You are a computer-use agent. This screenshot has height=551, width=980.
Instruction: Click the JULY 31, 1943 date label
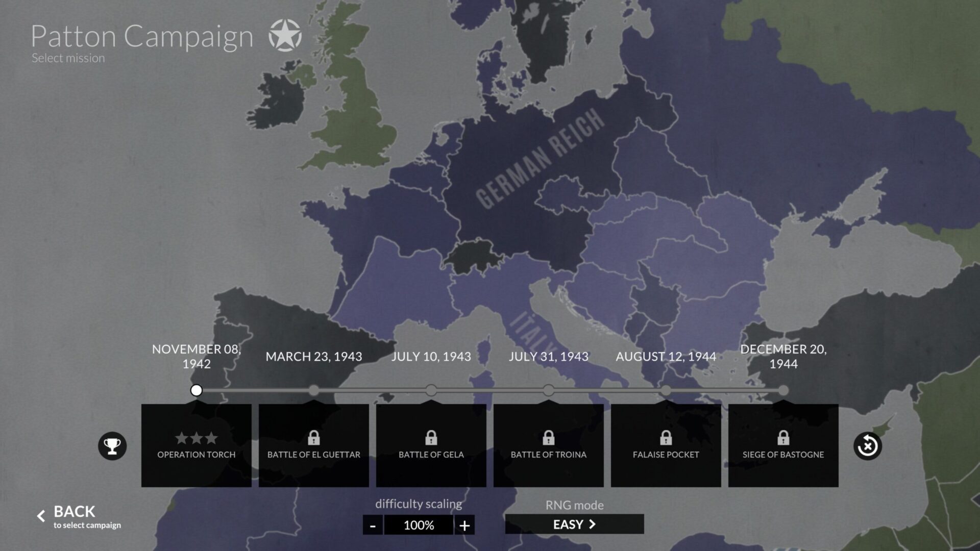click(x=549, y=356)
